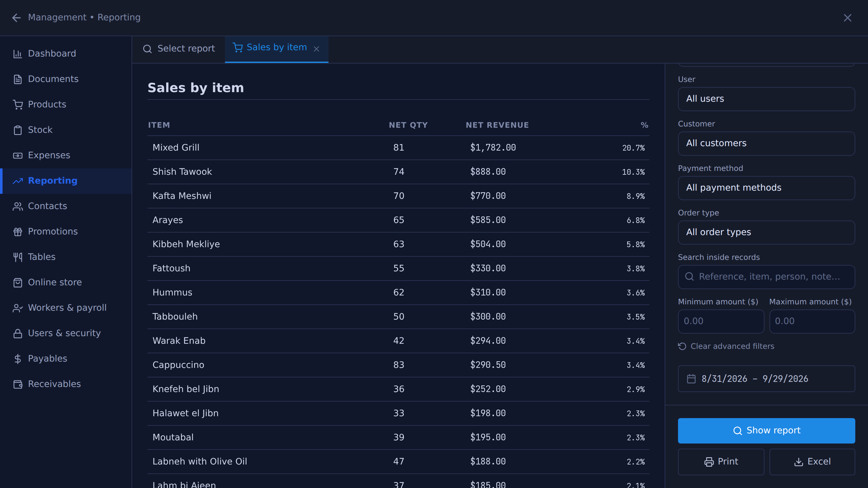This screenshot has height=488, width=868.
Task: Switch to the Select report tab
Action: click(179, 49)
